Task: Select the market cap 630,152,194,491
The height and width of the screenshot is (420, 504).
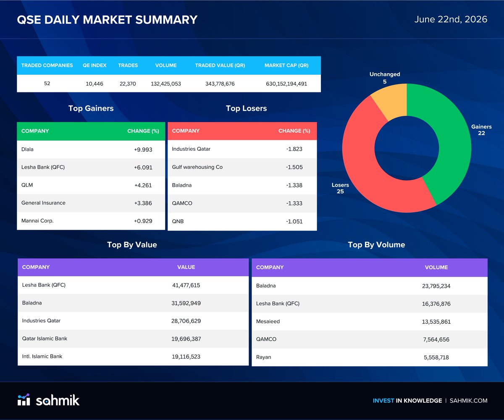Action: tap(286, 84)
